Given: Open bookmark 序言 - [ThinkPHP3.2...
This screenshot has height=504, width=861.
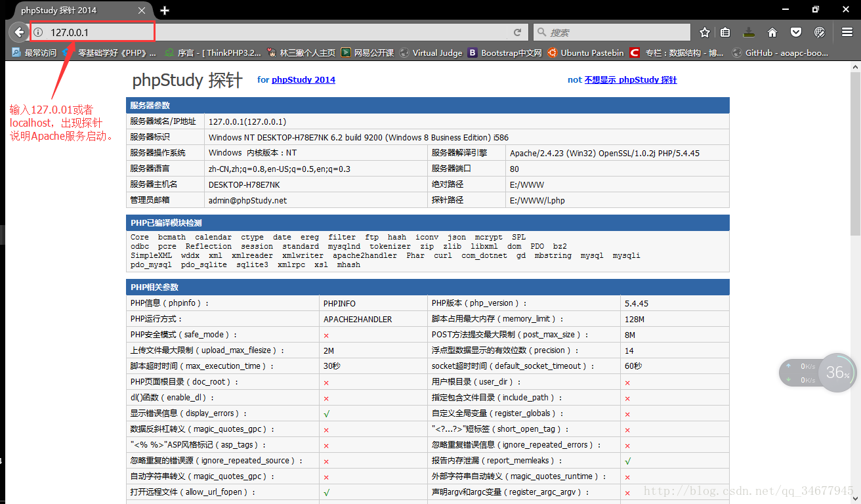Looking at the screenshot, I should (213, 52).
